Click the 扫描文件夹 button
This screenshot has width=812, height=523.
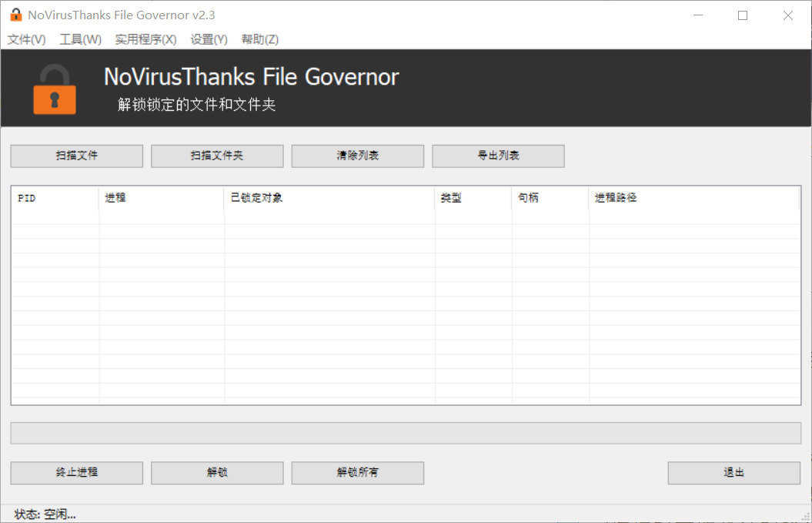click(x=217, y=156)
